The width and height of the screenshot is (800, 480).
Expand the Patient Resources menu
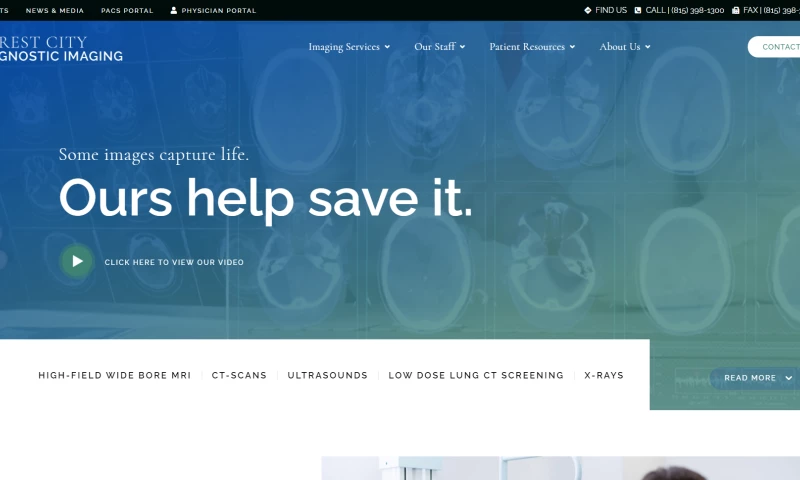(x=532, y=47)
